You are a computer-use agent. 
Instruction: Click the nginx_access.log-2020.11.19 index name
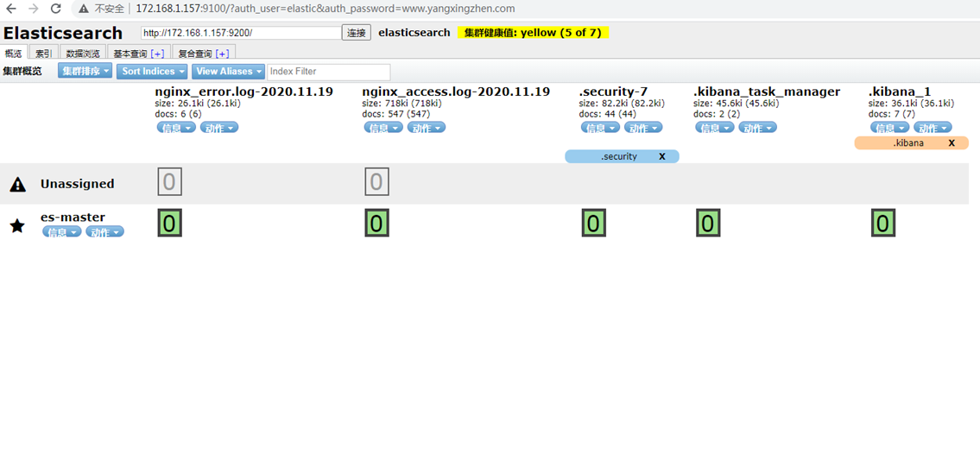click(x=456, y=92)
